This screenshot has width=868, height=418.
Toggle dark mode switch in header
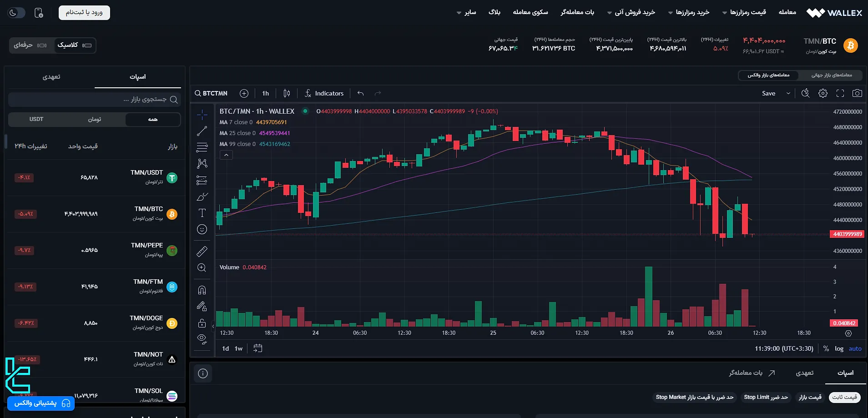tap(16, 13)
